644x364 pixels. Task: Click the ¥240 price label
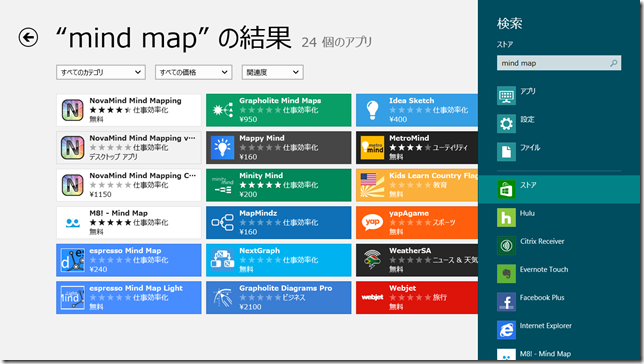pos(99,270)
